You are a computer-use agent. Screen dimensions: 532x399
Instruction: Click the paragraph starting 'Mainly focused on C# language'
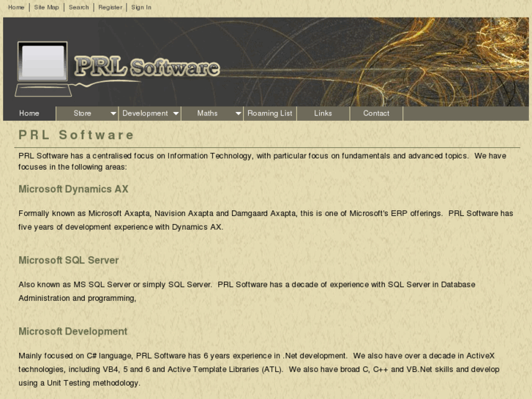tap(259, 370)
